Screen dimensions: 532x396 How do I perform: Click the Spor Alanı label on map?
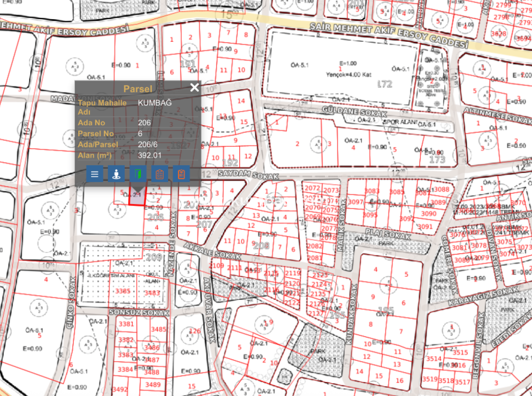(x=398, y=122)
